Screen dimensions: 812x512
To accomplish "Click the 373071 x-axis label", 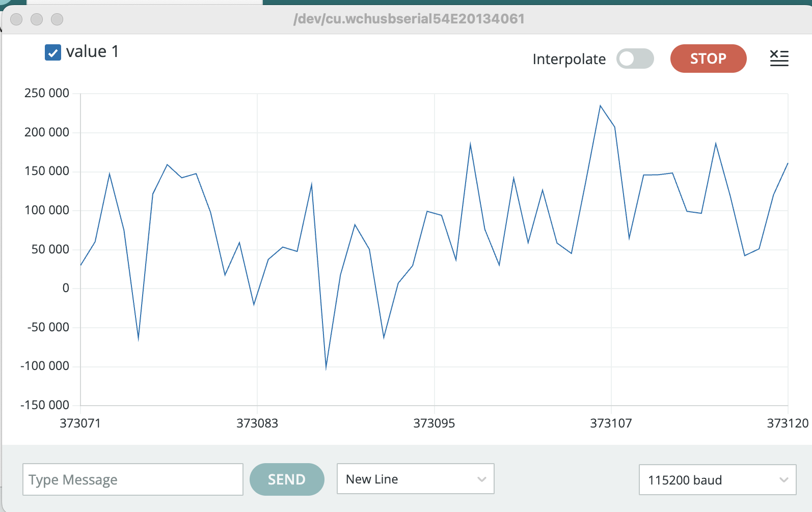I will [80, 423].
